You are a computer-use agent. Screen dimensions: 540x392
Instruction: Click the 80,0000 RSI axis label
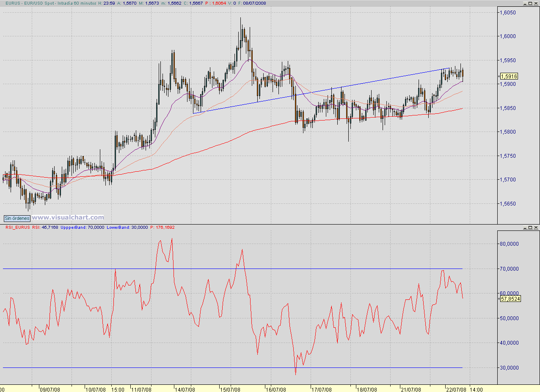click(x=510, y=244)
